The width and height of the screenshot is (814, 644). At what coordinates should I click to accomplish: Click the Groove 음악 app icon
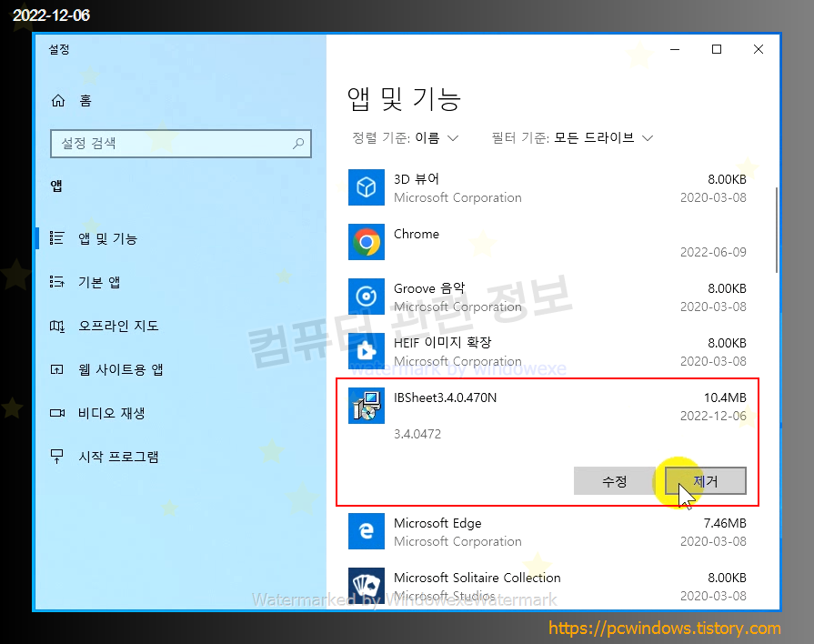coord(367,297)
